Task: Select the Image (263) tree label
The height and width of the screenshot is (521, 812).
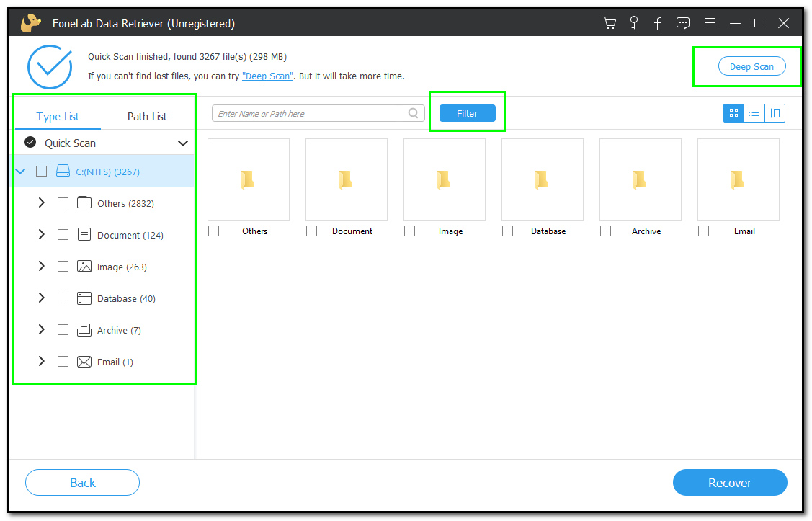Action: tap(122, 267)
